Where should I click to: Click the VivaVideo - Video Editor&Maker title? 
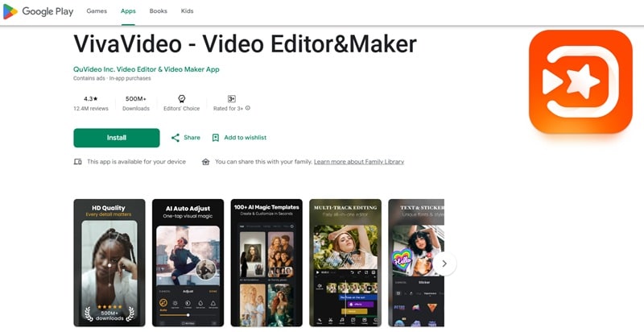point(246,44)
